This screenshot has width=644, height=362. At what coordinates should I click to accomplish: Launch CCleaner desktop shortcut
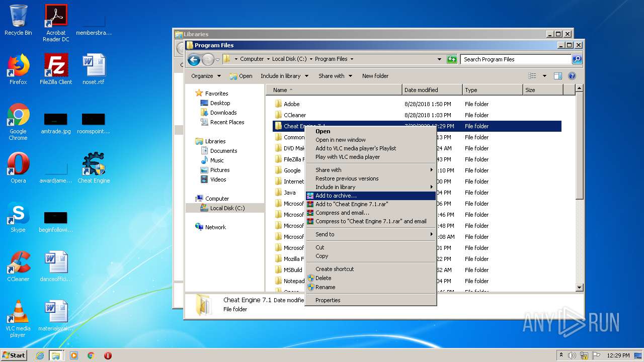(18, 266)
